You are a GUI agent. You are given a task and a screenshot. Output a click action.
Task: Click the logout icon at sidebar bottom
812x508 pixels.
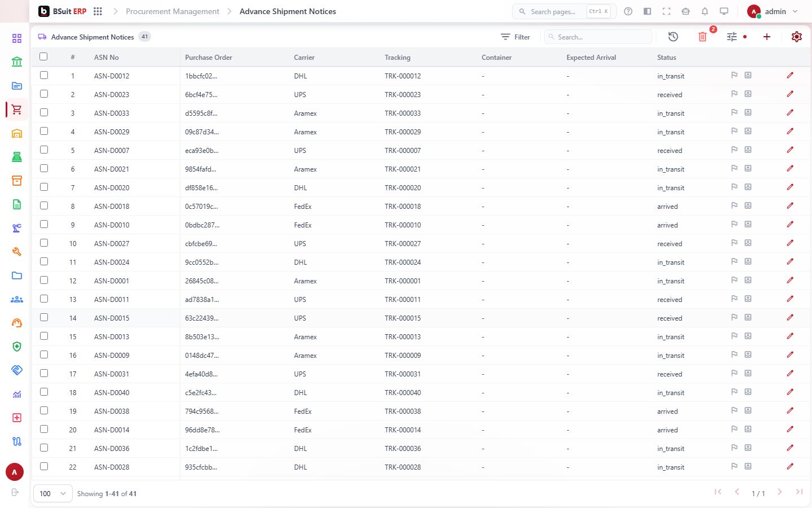(x=15, y=492)
